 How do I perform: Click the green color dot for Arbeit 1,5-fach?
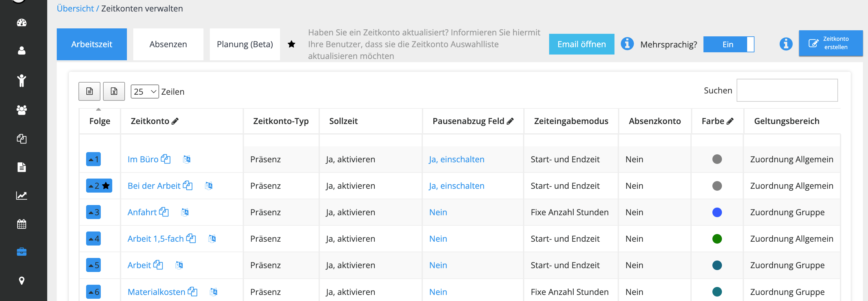(x=717, y=239)
